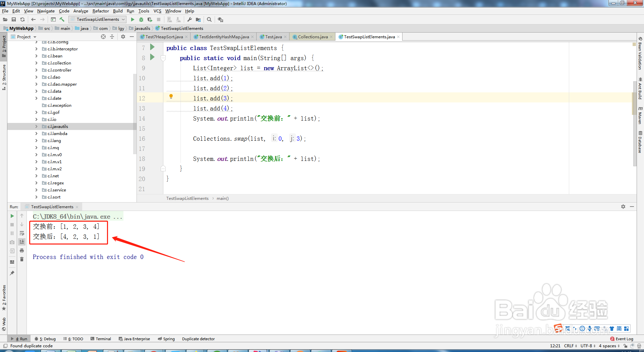Toggle the Database tool window button
The height and width of the screenshot is (352, 644).
coord(640,142)
